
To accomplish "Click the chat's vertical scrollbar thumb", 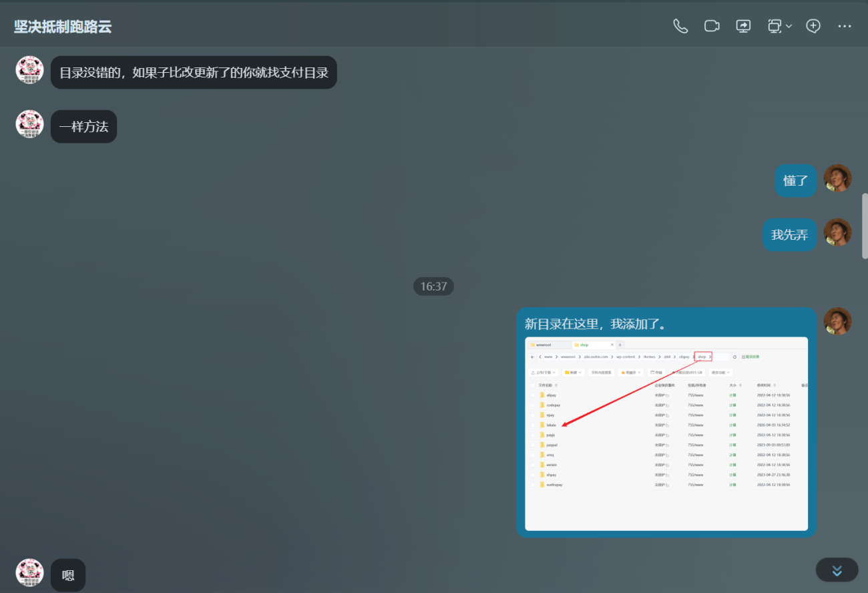I will 865,226.
